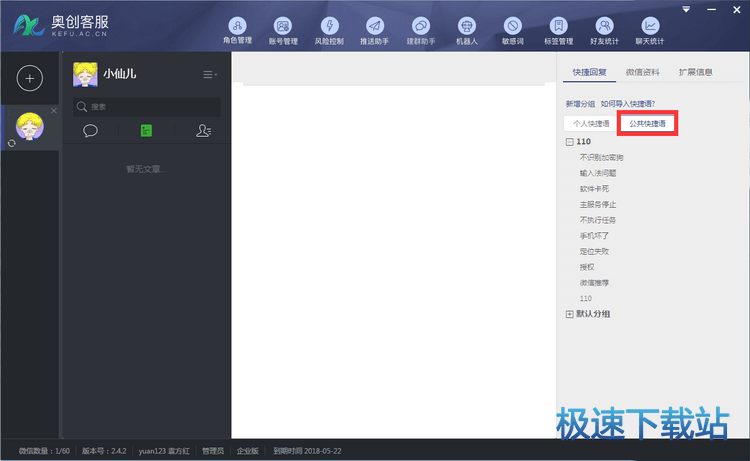Click the 小仙儿 profile avatar
750x461 pixels.
[x=85, y=74]
